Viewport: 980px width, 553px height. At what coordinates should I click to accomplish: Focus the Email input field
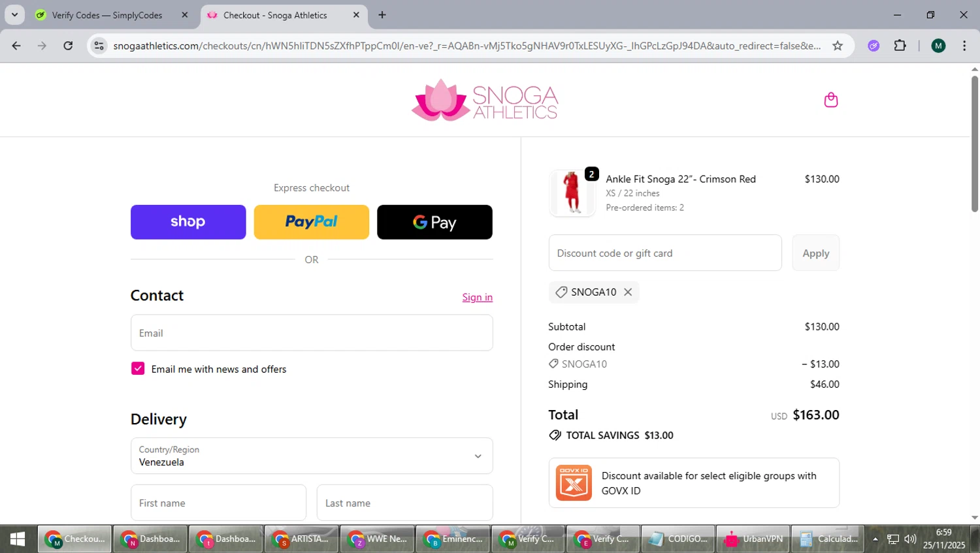point(312,333)
